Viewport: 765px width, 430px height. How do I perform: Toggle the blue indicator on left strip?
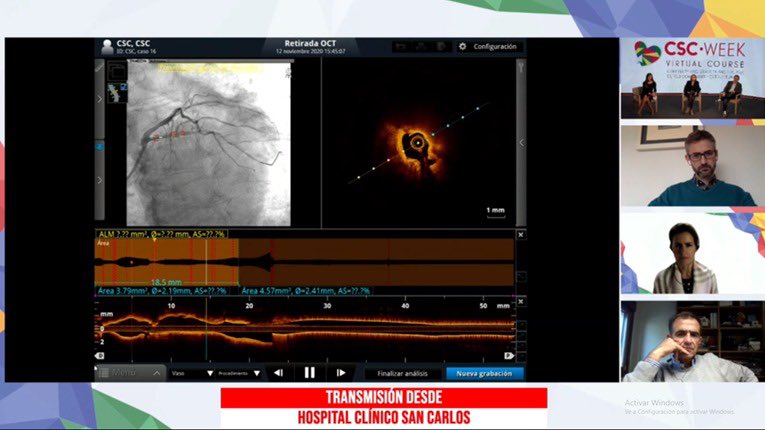[x=100, y=146]
